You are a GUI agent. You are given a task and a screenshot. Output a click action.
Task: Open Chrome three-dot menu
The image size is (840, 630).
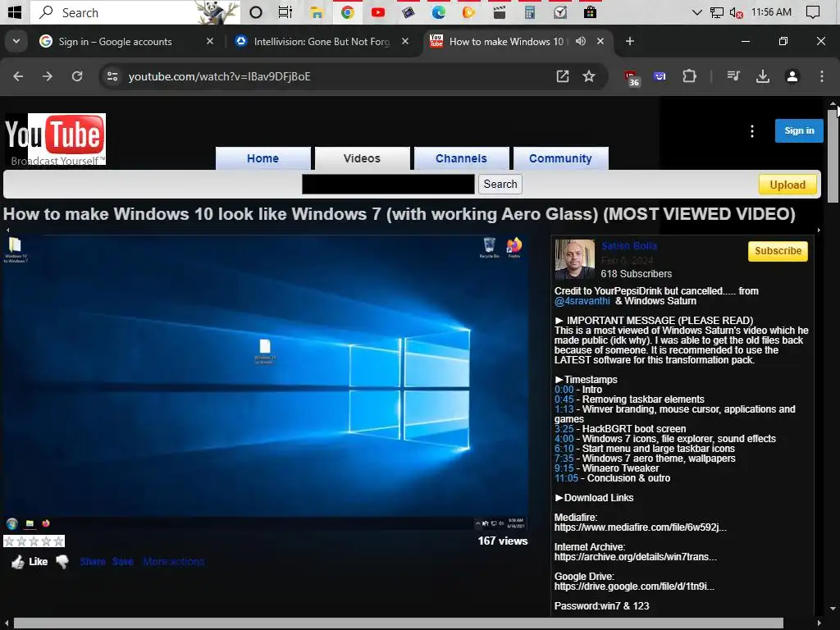822,76
